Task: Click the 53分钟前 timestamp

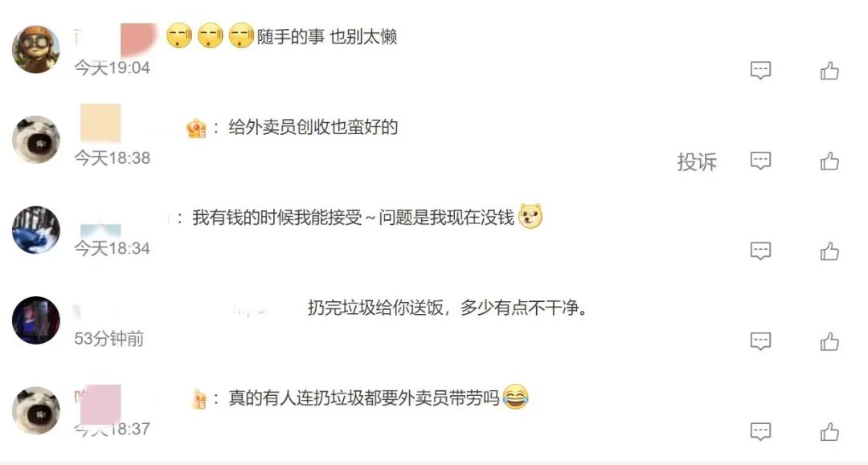Action: (109, 338)
